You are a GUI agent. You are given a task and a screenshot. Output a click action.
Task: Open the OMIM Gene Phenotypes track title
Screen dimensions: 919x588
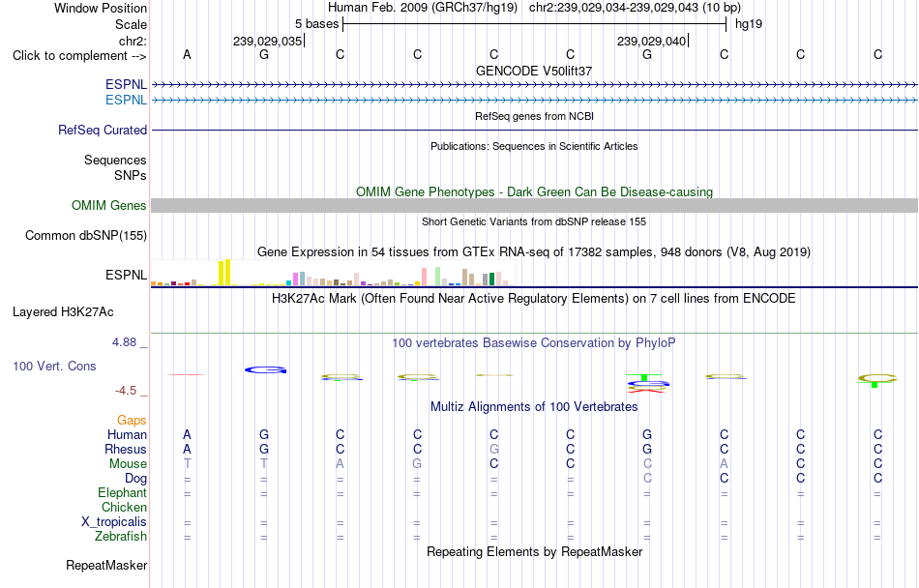(534, 192)
